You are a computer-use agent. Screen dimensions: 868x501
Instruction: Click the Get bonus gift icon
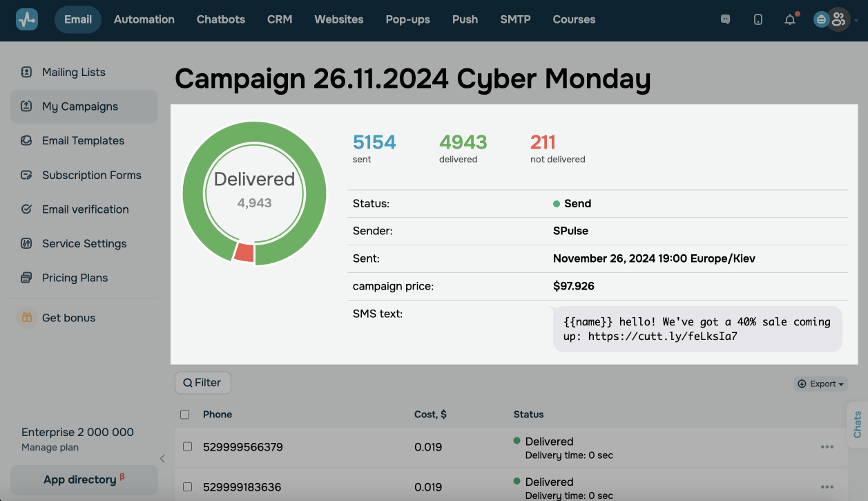point(26,318)
